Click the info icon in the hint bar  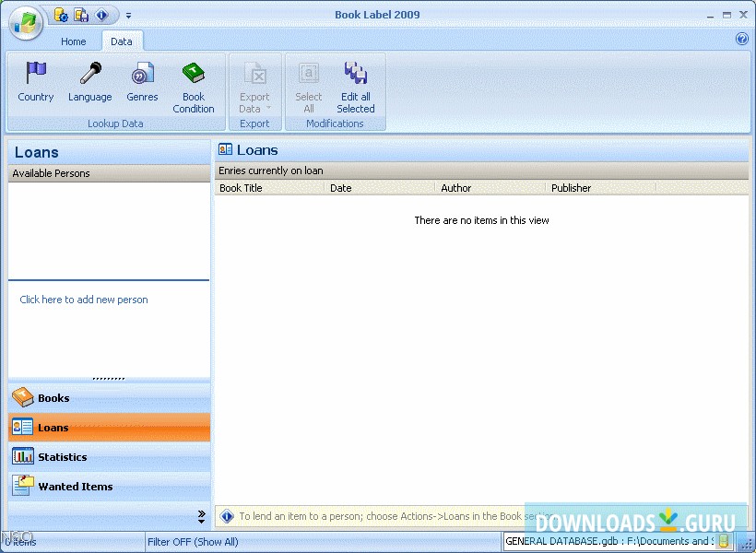tap(227, 516)
